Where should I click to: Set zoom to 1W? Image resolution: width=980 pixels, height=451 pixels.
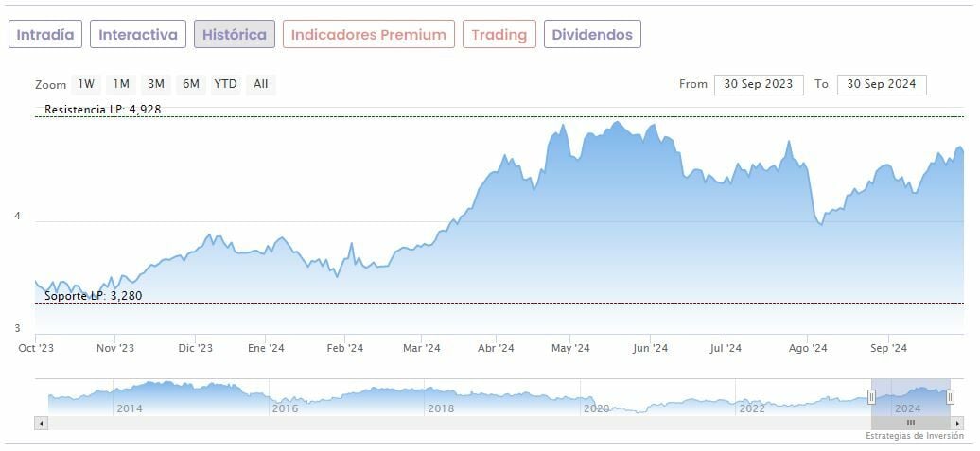pos(87,84)
